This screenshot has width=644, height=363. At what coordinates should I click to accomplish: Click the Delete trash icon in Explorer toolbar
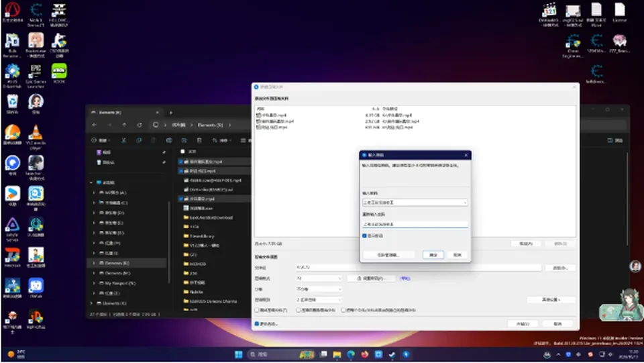[x=199, y=140]
